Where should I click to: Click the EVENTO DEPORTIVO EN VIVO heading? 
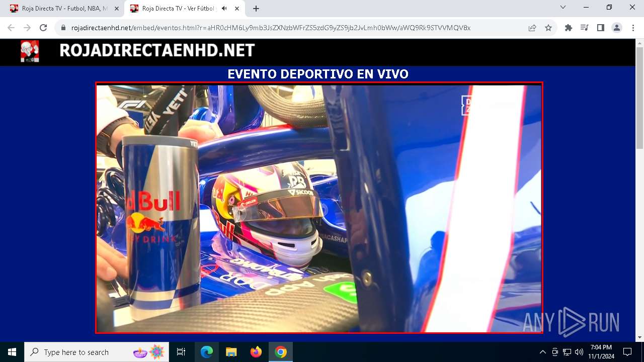click(x=318, y=74)
